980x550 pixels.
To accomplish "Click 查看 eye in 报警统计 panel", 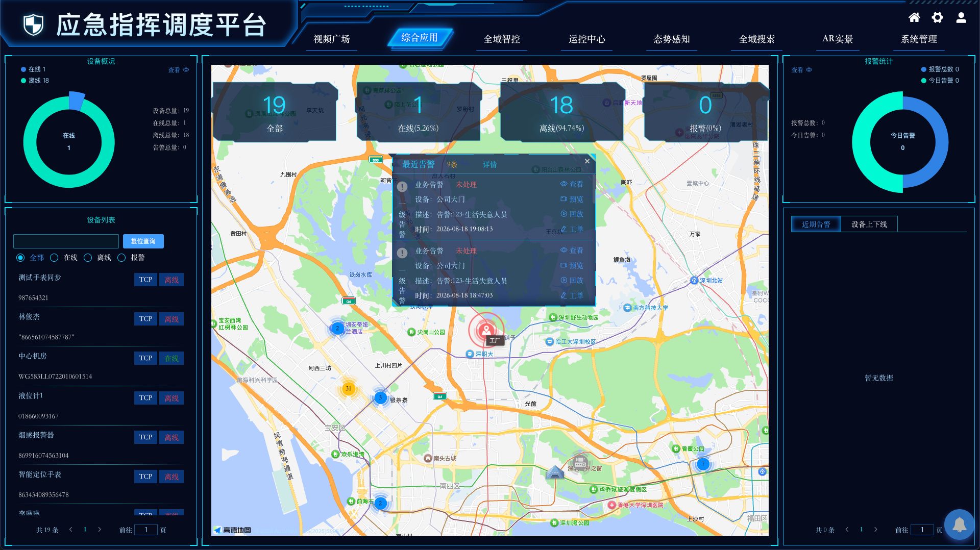I will pyautogui.click(x=801, y=70).
